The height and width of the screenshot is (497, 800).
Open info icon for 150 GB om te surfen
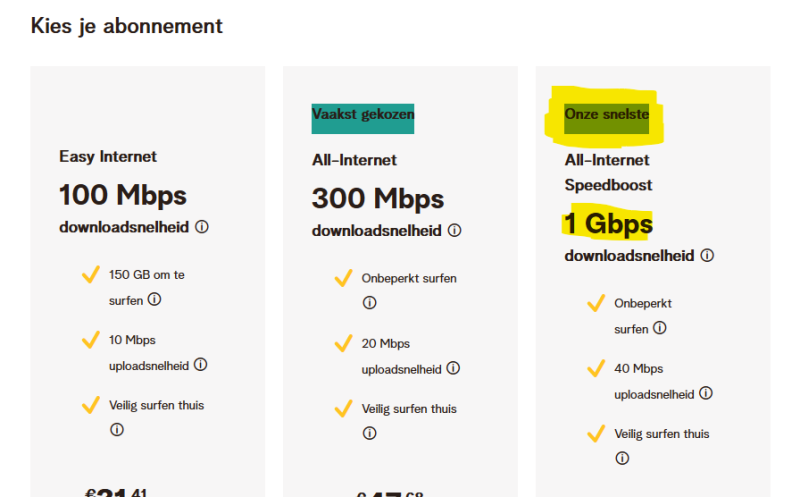[x=155, y=299]
